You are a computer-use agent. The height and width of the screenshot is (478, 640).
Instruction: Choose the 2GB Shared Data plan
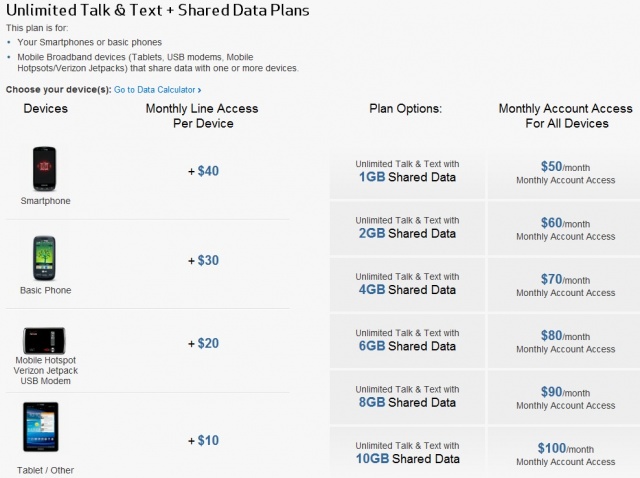pos(407,227)
